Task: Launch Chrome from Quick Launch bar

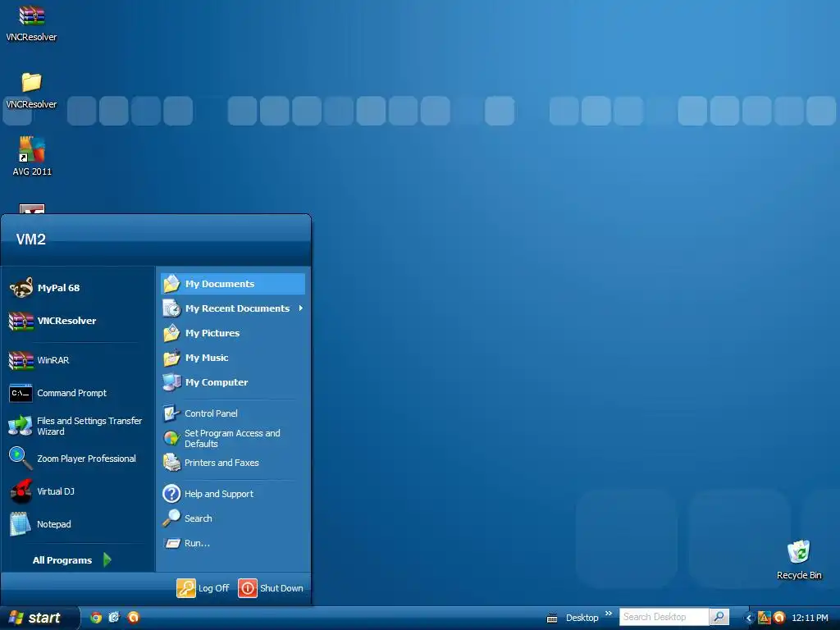Action: pos(96,618)
